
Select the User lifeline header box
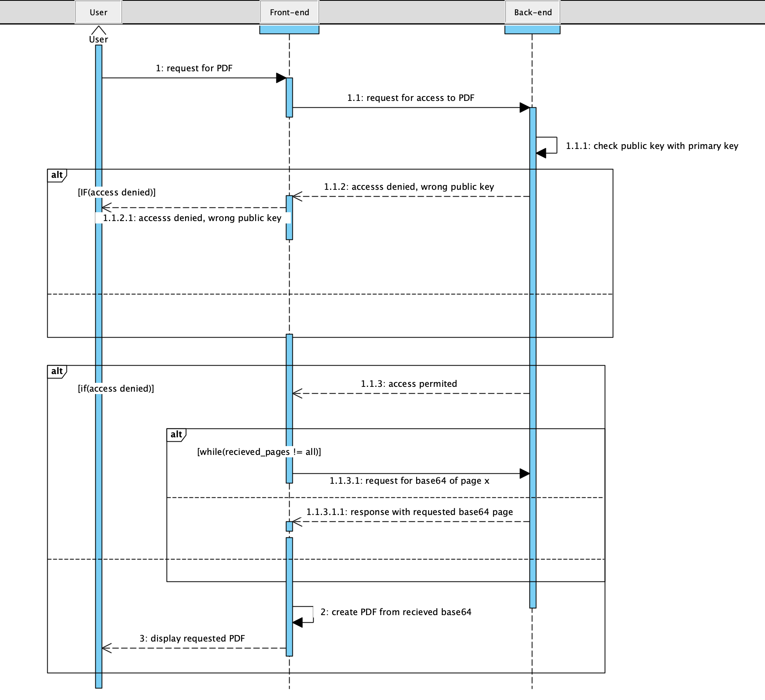(98, 12)
